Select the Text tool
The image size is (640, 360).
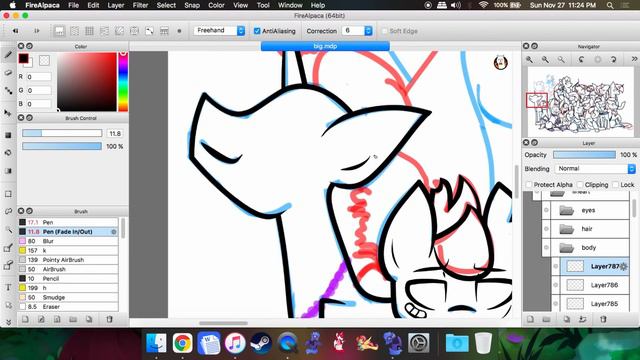(8, 287)
